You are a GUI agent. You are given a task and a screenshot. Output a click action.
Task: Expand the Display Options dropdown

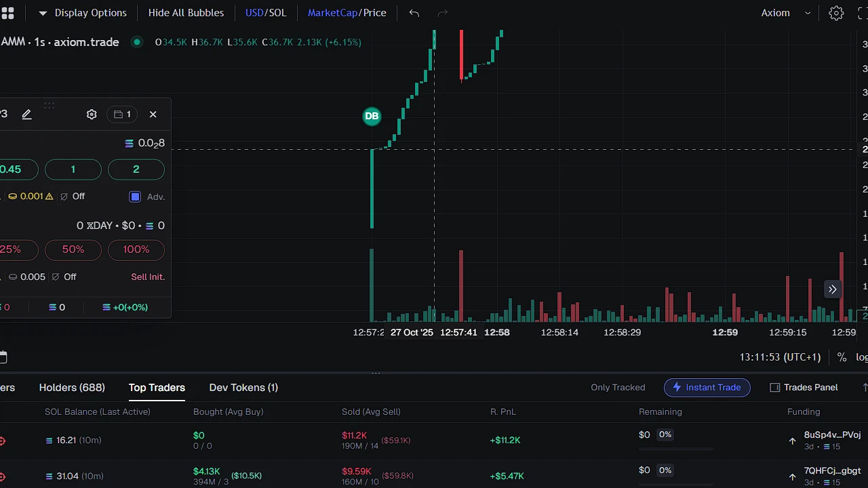click(83, 13)
